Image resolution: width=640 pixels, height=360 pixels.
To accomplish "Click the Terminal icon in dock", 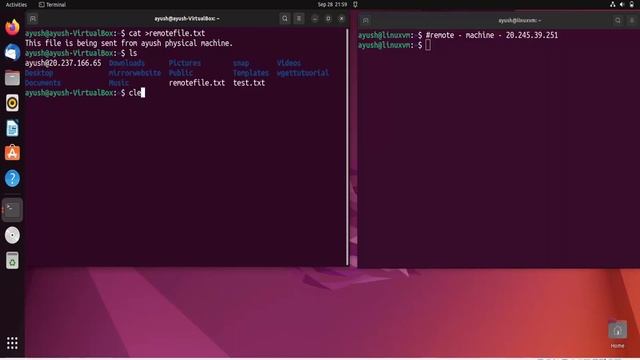I will pyautogui.click(x=12, y=209).
